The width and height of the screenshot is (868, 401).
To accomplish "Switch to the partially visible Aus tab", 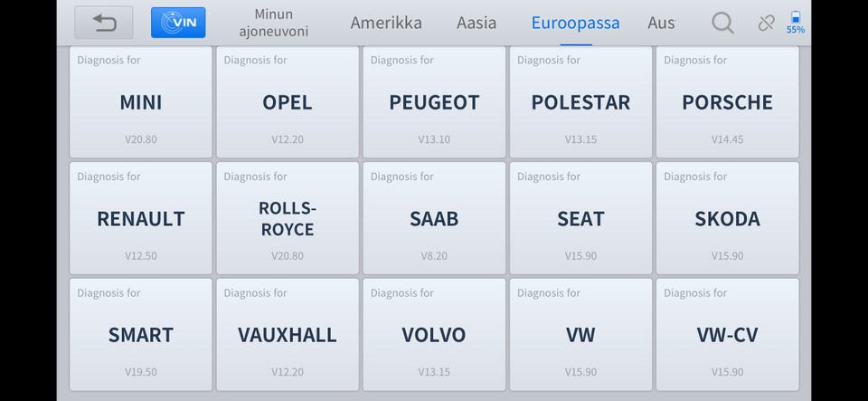I will point(661,23).
